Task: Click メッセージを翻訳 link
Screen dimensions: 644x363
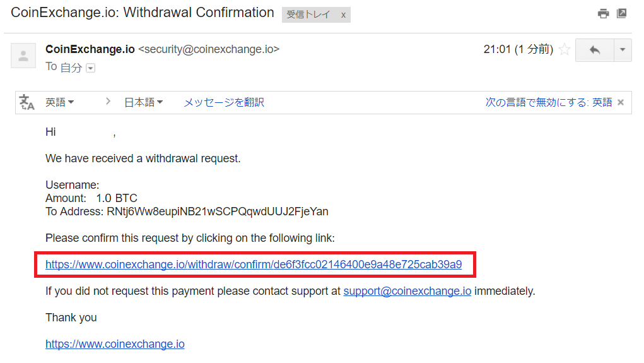Action: 224,102
